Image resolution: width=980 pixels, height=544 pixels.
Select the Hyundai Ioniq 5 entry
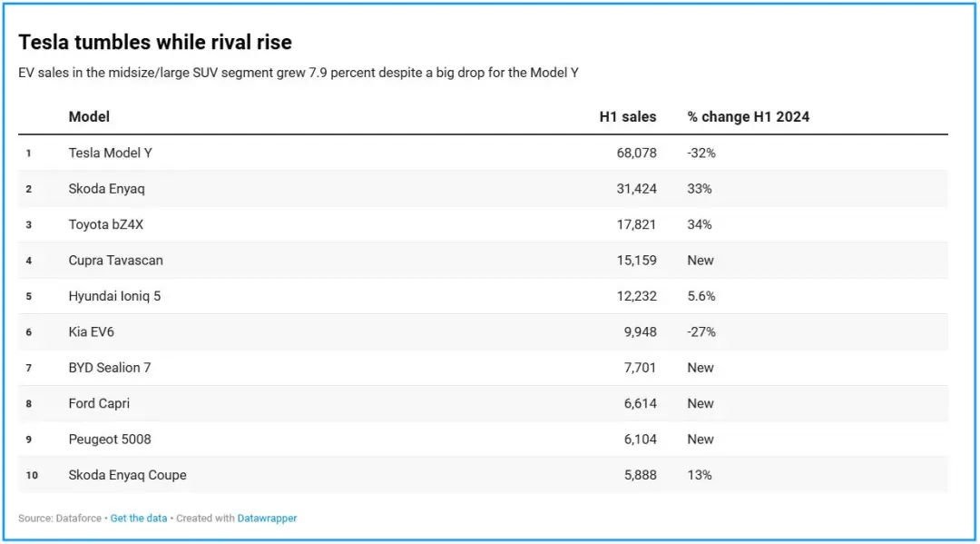(114, 296)
